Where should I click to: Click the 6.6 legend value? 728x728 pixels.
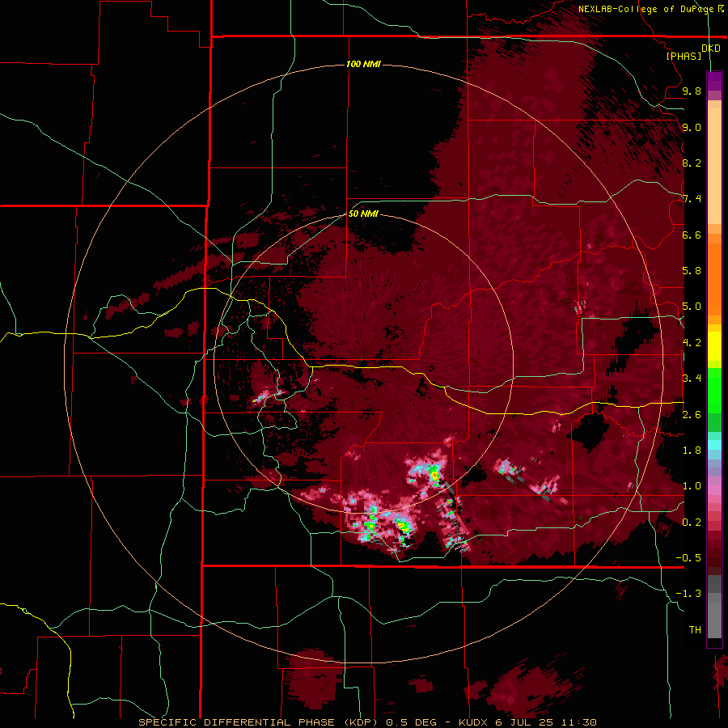pos(692,235)
